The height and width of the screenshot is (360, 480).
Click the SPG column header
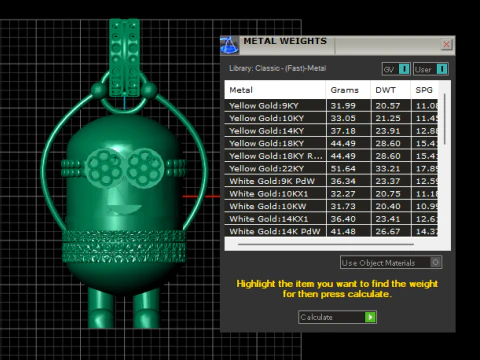[424, 90]
